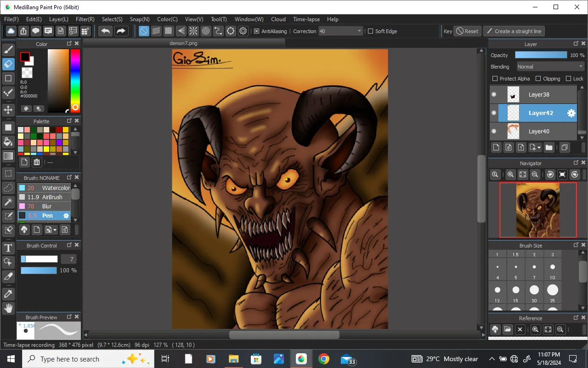Hide Layer38 visibility dot
This screenshot has height=368, width=588.
point(494,95)
